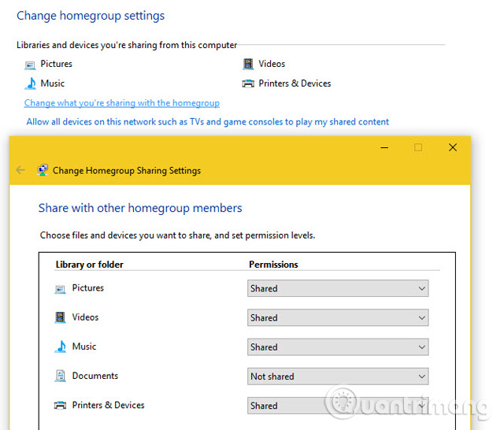Screen dimensions: 504x430
Task: Click the Permissions column header
Action: pos(273,265)
